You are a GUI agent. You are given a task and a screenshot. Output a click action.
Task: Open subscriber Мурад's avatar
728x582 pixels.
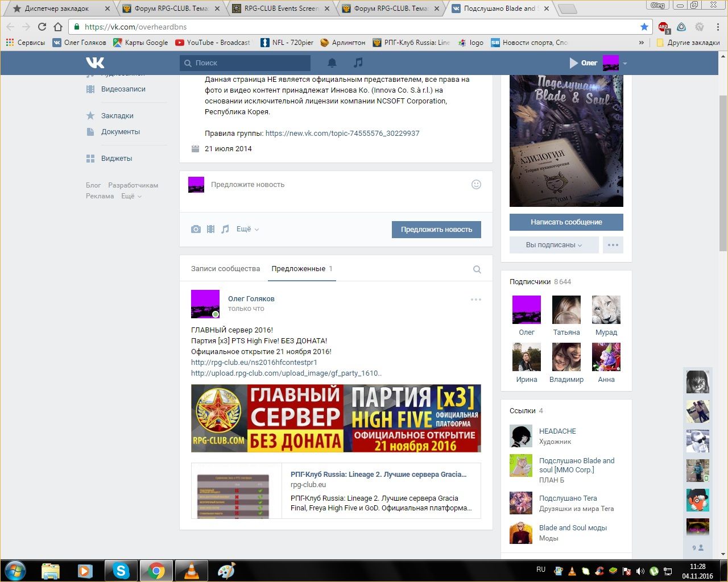pos(606,310)
